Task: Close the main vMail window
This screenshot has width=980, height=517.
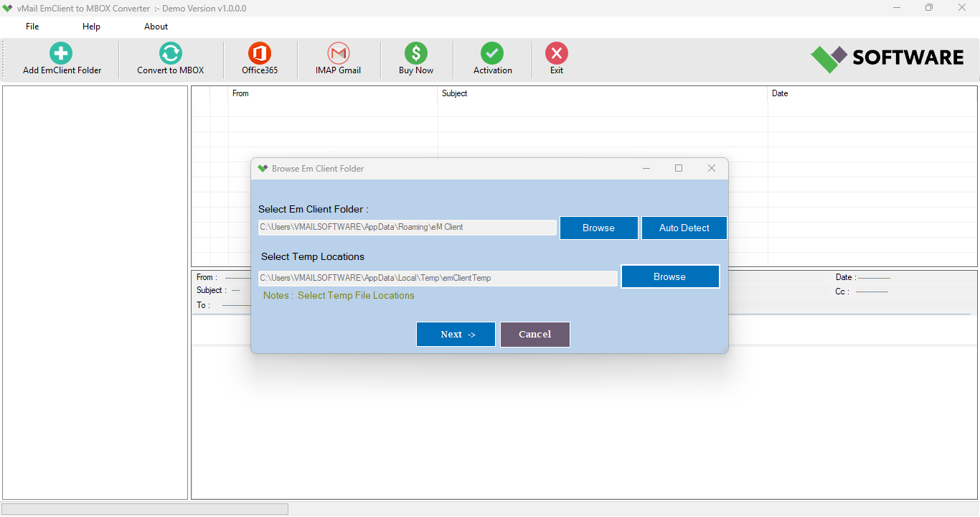Action: (962, 8)
